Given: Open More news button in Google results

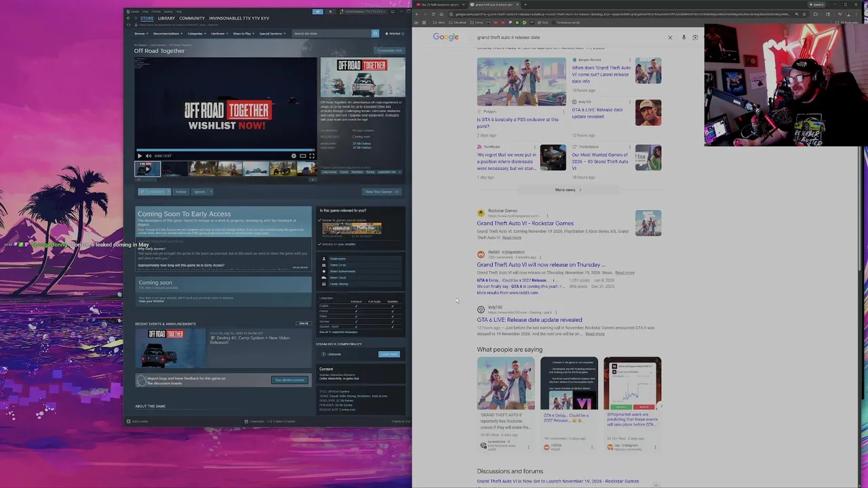Looking at the screenshot, I should click(x=568, y=190).
